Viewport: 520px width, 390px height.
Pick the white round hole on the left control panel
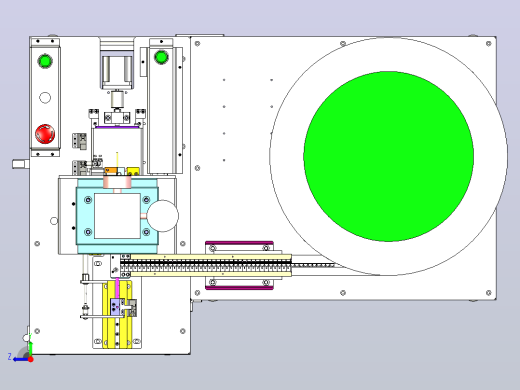pos(45,98)
